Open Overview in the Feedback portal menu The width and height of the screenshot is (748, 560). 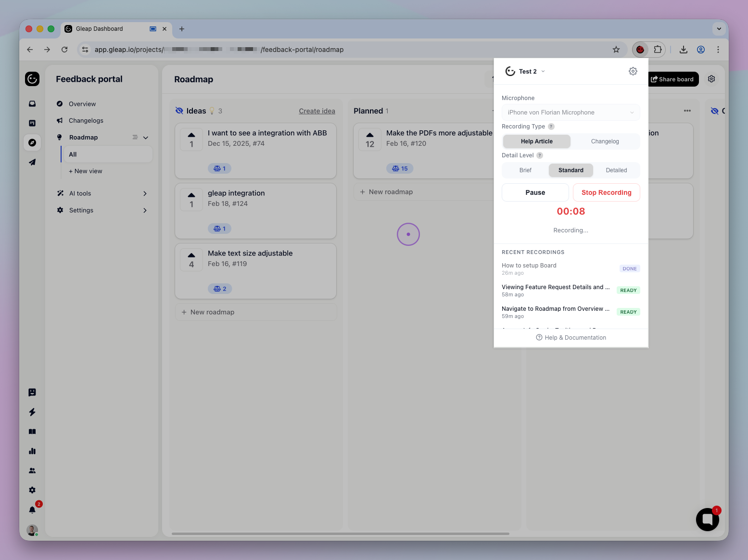tap(82, 104)
